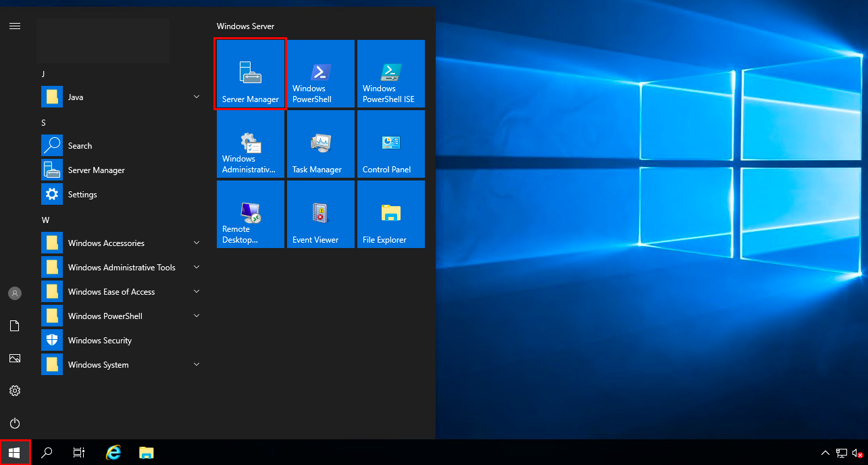Click the letter S section header

(x=43, y=122)
